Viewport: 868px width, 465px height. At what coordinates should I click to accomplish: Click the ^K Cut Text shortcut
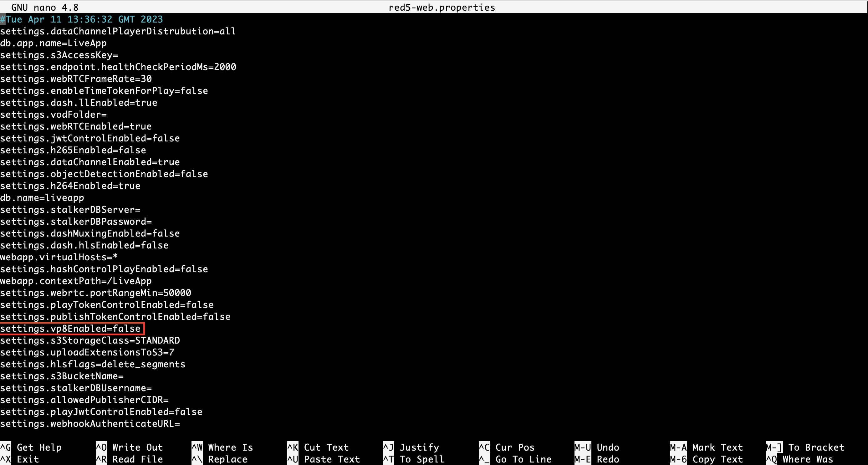coord(318,447)
